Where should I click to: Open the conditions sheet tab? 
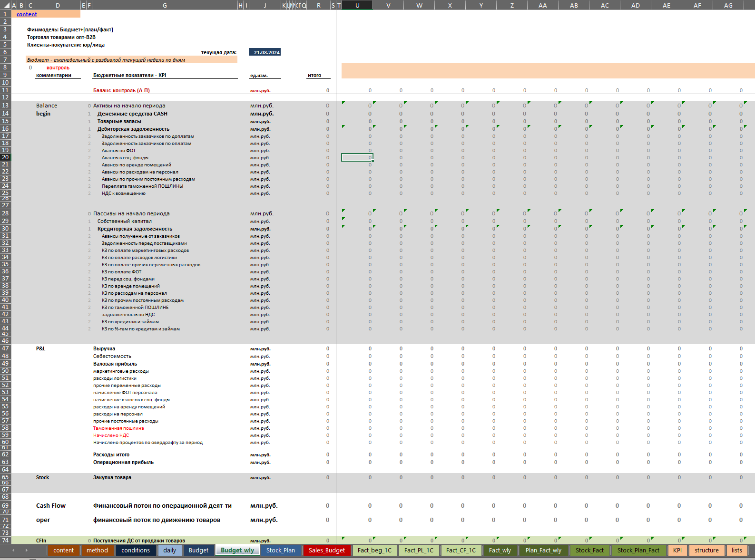point(136,550)
